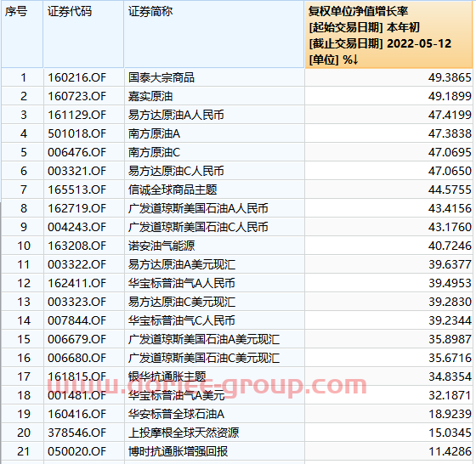Image resolution: width=476 pixels, height=464 pixels.
Task: Select the 证券简称 column header
Action: pyautogui.click(x=214, y=34)
